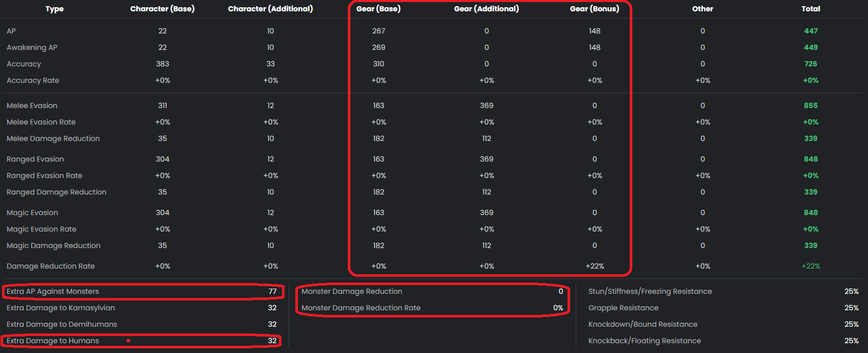Select the Awakening AP total value 449
The width and height of the screenshot is (868, 353).
811,47
